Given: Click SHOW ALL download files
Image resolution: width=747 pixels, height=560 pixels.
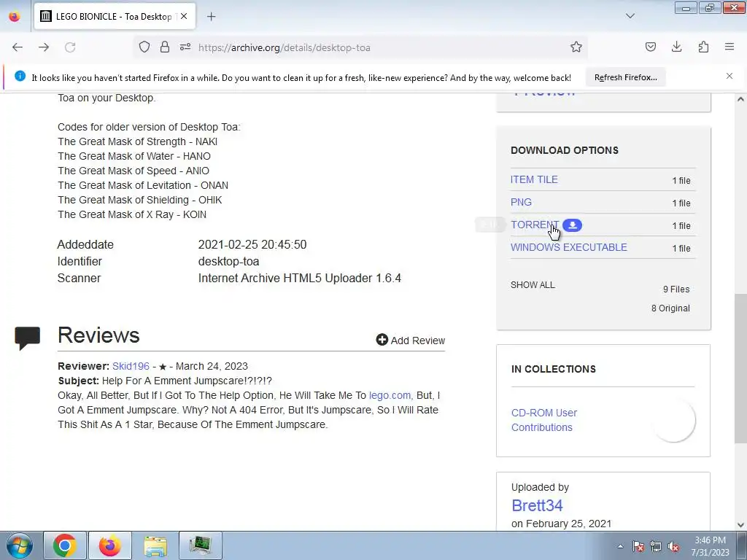Looking at the screenshot, I should [x=533, y=285].
